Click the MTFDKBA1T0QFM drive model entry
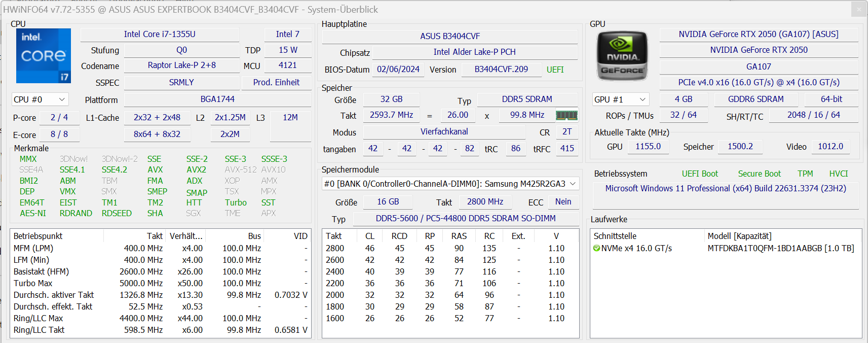 point(780,248)
